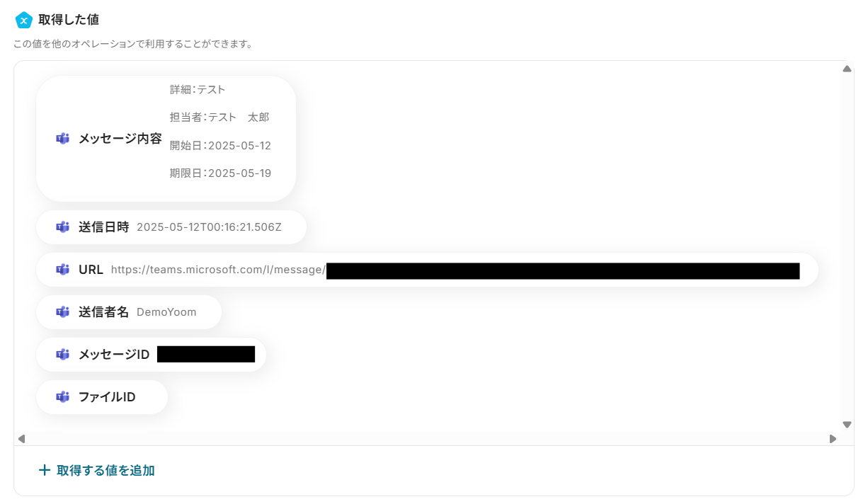Select the 送信日時 value chip
The height and width of the screenshot is (504, 868).
point(171,227)
